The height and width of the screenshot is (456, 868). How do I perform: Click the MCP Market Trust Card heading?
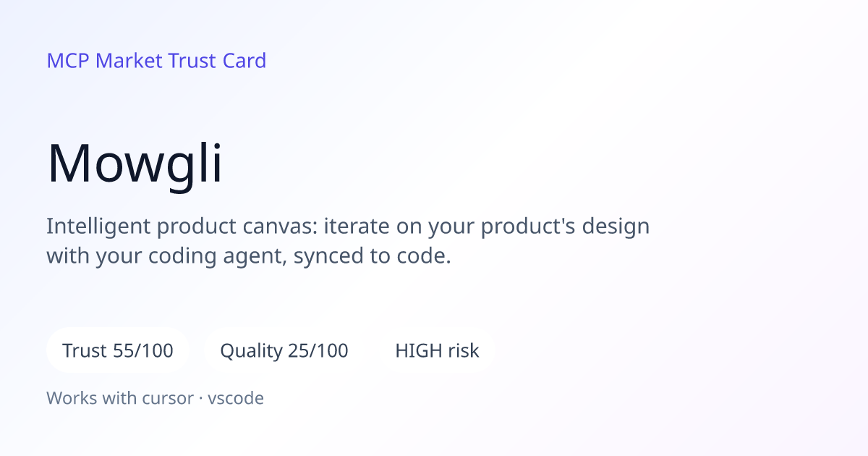pos(156,61)
